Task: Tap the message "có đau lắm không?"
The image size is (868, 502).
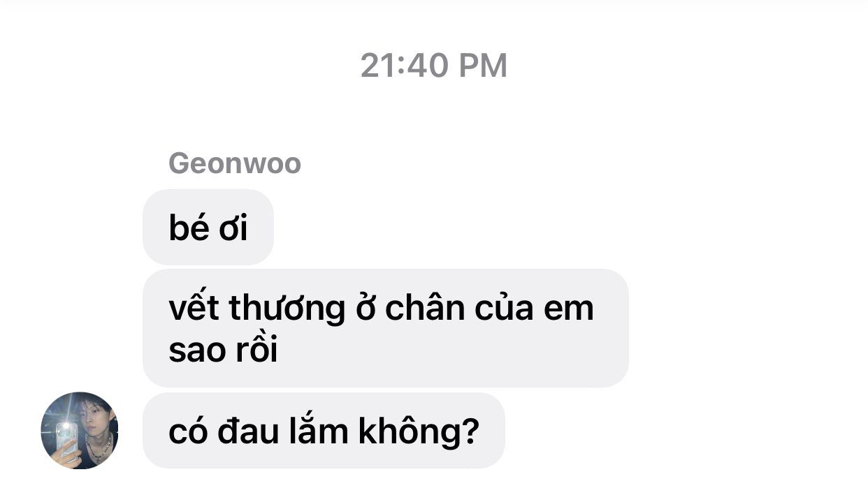Action: [x=324, y=431]
